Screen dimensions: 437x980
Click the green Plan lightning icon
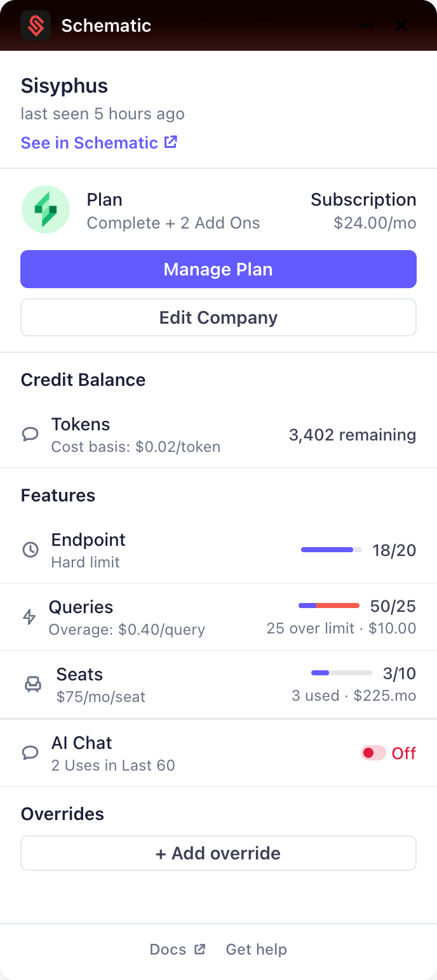pos(45,210)
